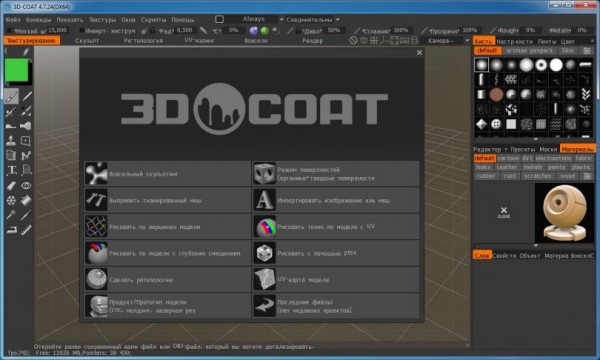The width and height of the screenshot is (600, 360).
Task: Select the Fill bucket tool
Action: pyautogui.click(x=26, y=200)
